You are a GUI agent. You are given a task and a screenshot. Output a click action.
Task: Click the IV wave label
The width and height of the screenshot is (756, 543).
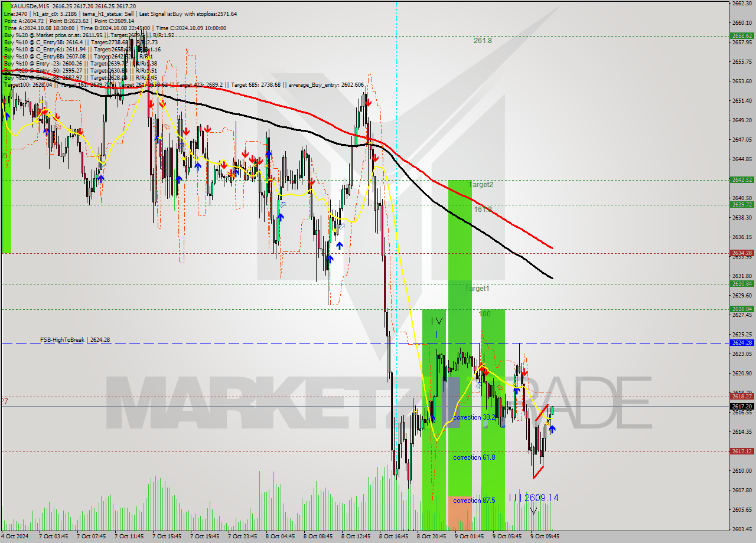click(436, 321)
